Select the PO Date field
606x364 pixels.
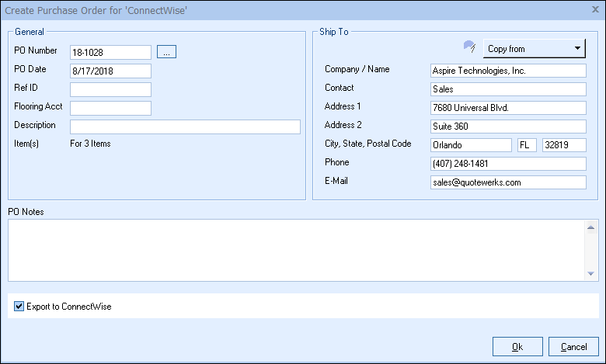pyautogui.click(x=110, y=71)
